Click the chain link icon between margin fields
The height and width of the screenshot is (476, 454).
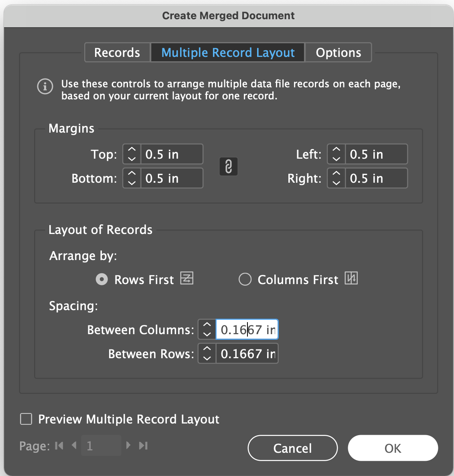click(228, 166)
